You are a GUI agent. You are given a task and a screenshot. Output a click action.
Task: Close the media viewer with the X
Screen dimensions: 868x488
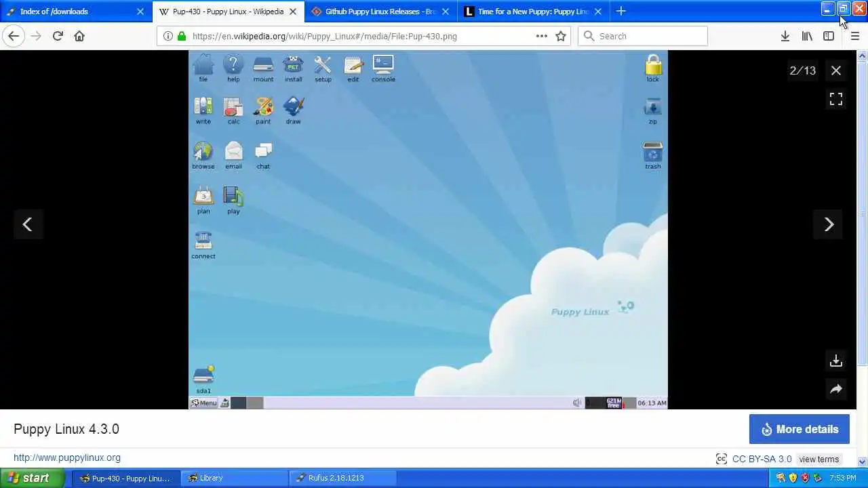[x=836, y=70]
